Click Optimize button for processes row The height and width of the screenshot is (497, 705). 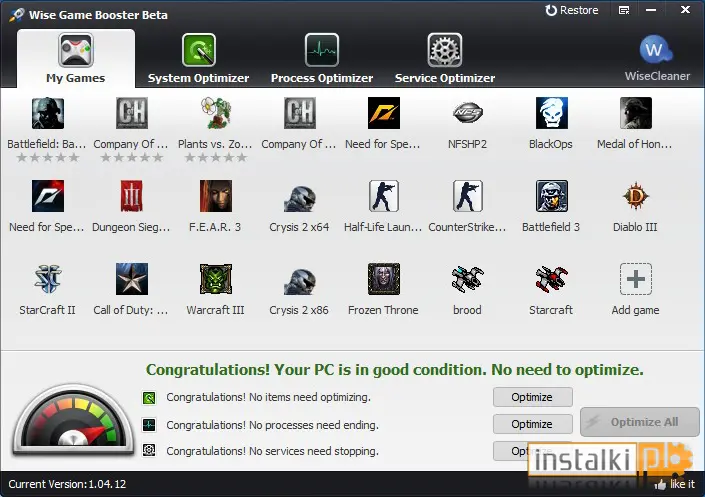pos(532,424)
